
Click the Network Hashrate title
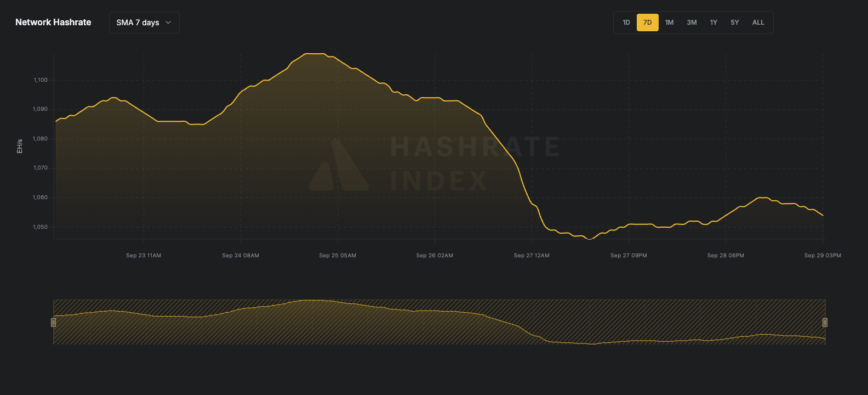[x=53, y=22]
